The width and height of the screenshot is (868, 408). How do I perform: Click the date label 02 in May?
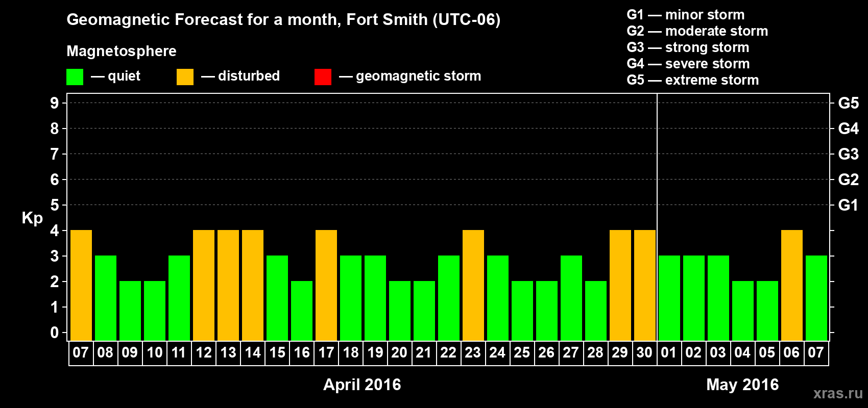coord(694,352)
